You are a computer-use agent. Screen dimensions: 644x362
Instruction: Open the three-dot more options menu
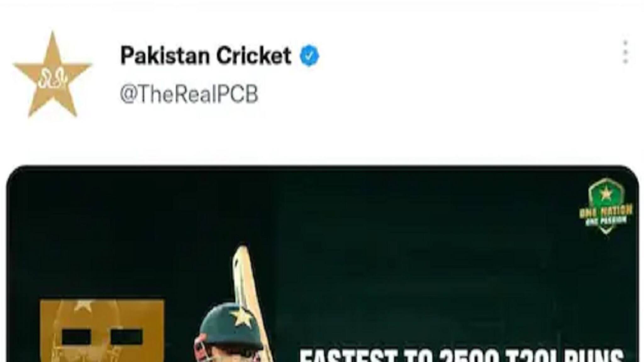(625, 52)
